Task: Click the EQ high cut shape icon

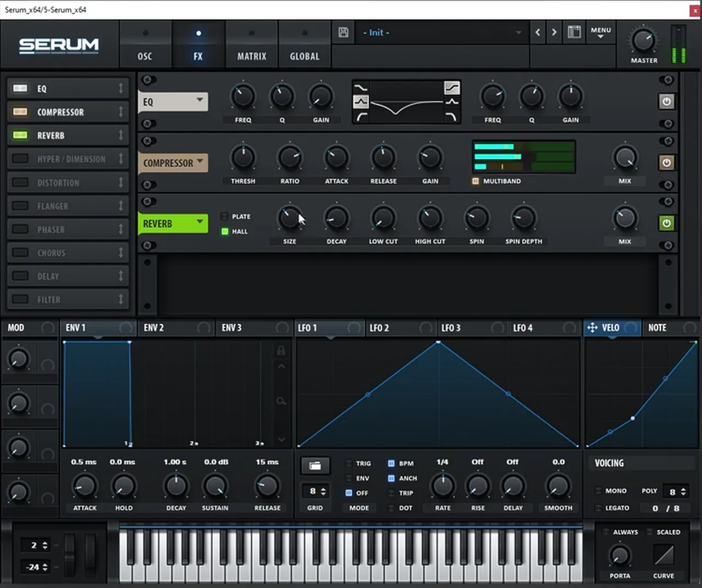Action: point(451,116)
